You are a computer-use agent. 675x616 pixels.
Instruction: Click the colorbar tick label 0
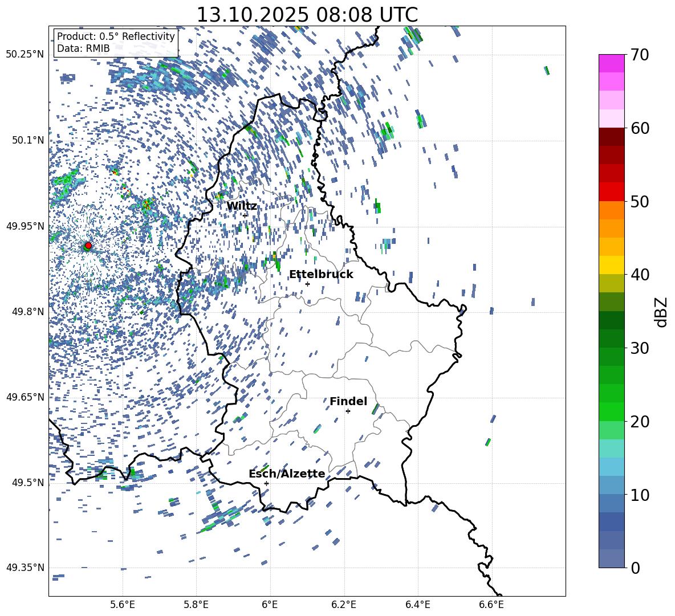pyautogui.click(x=635, y=568)
